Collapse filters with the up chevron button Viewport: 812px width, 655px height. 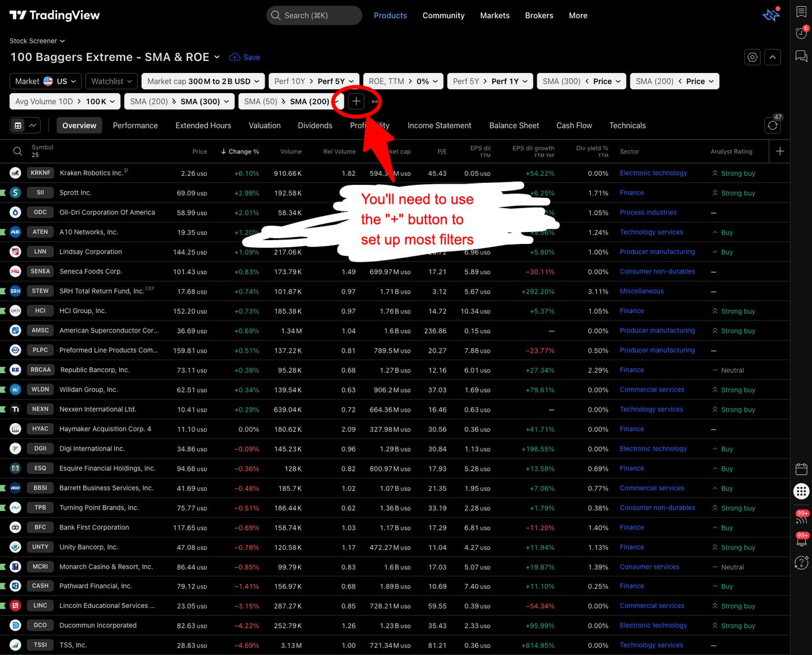pos(772,57)
